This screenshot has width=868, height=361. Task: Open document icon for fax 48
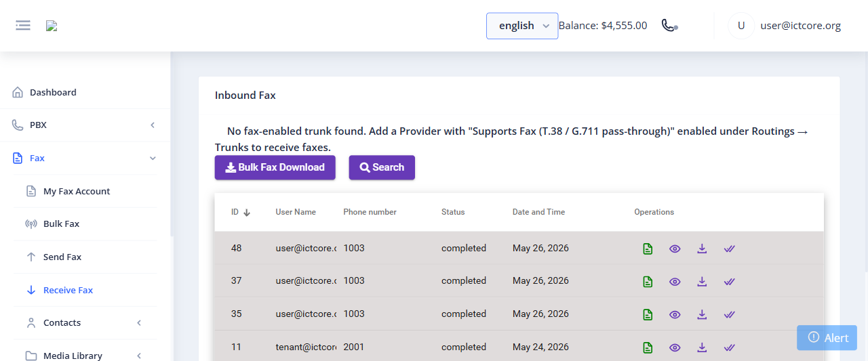coord(648,249)
